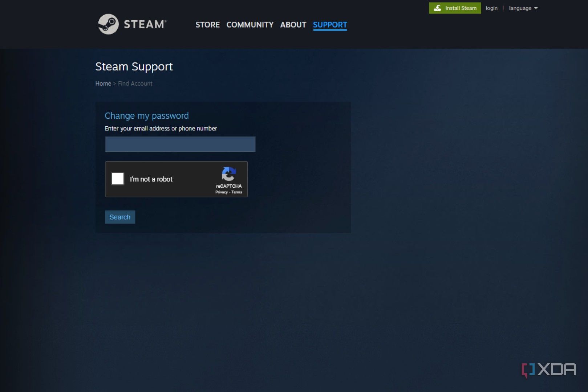Open the language dropdown

click(x=523, y=8)
